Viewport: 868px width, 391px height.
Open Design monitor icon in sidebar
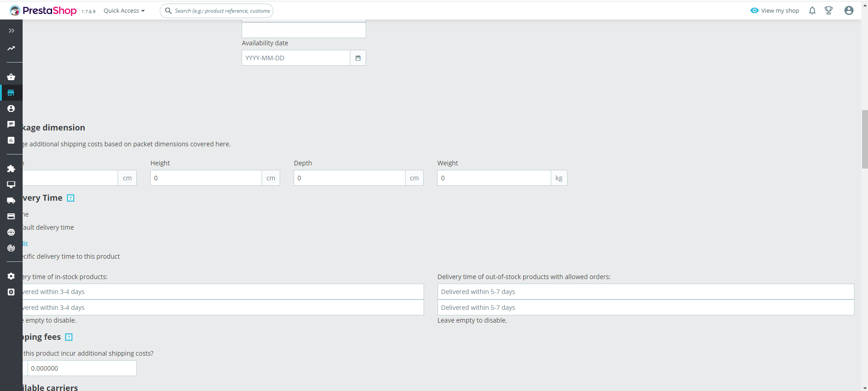click(11, 184)
